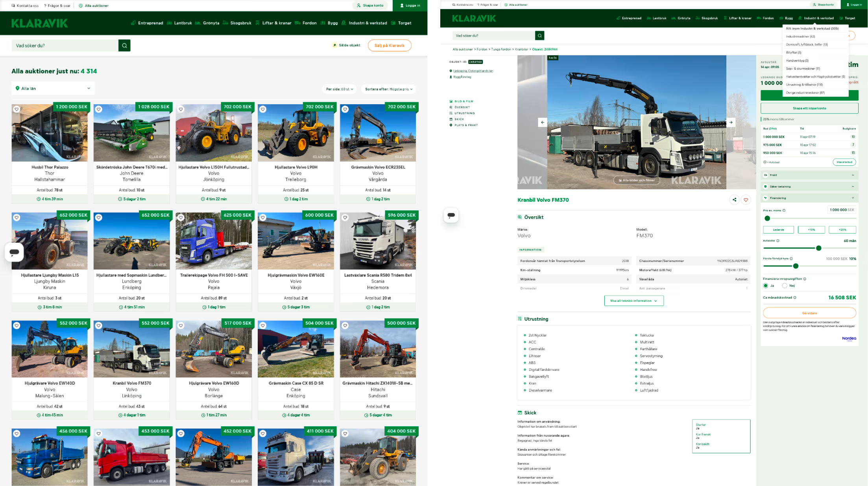Select Domkraft, lyftblock, telfer (13) menu entry
Image resolution: width=868 pixels, height=486 pixels.
pyautogui.click(x=807, y=44)
